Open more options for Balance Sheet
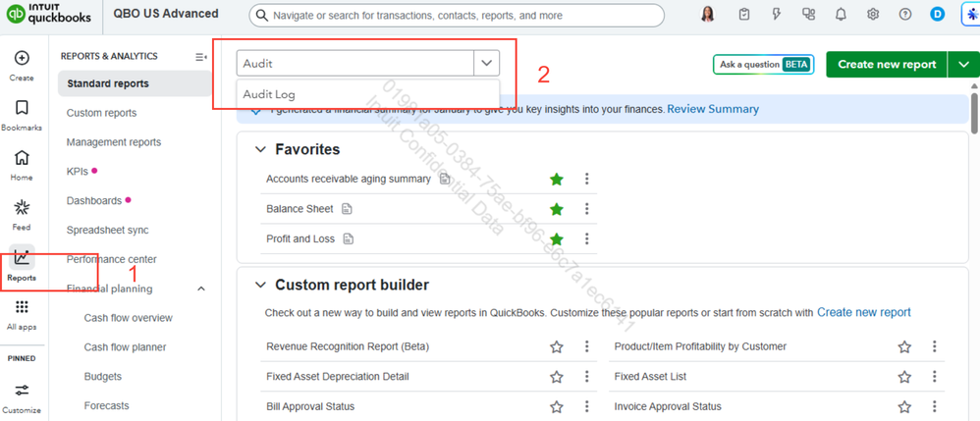Screen dimensions: 980x421 (586, 209)
